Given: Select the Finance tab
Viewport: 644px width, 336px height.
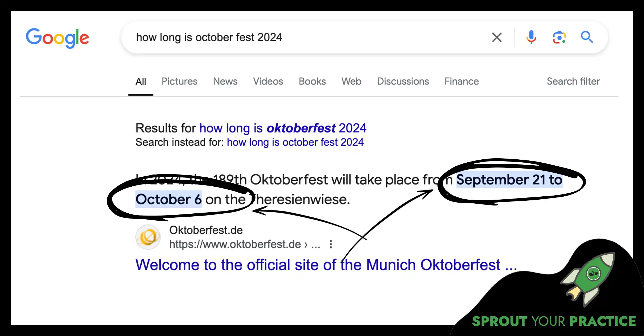Looking at the screenshot, I should [x=461, y=81].
